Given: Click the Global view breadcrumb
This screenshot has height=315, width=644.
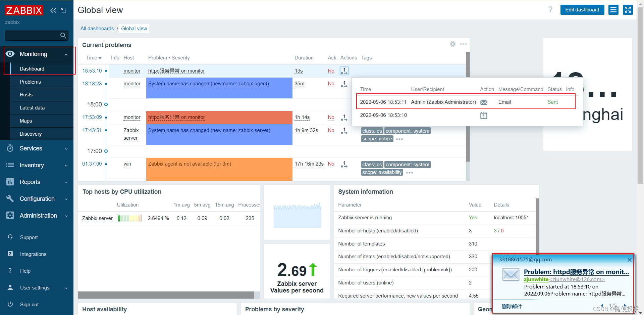Looking at the screenshot, I should pos(134,29).
